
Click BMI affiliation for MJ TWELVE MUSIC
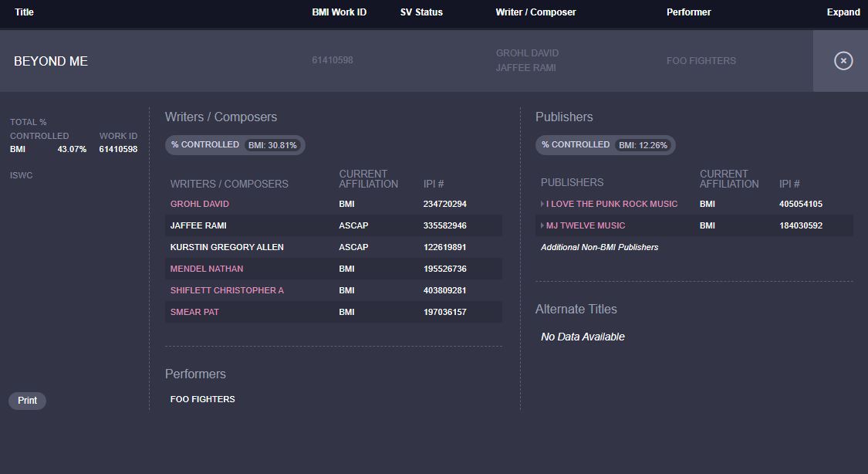[707, 225]
